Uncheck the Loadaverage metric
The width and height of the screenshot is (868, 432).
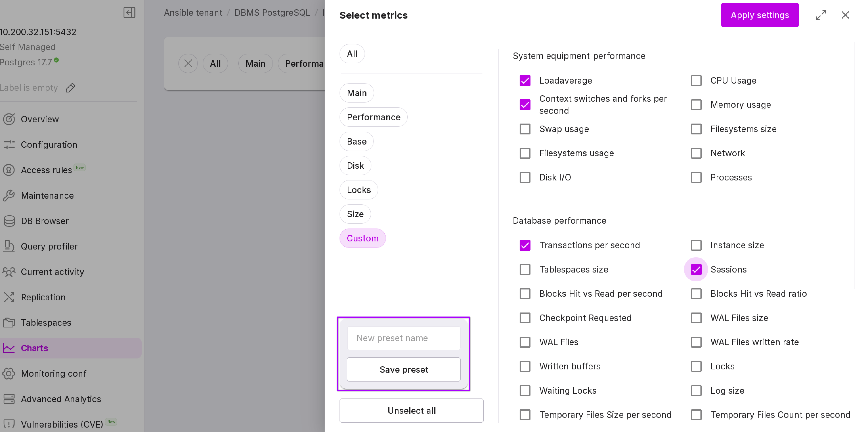[525, 81]
